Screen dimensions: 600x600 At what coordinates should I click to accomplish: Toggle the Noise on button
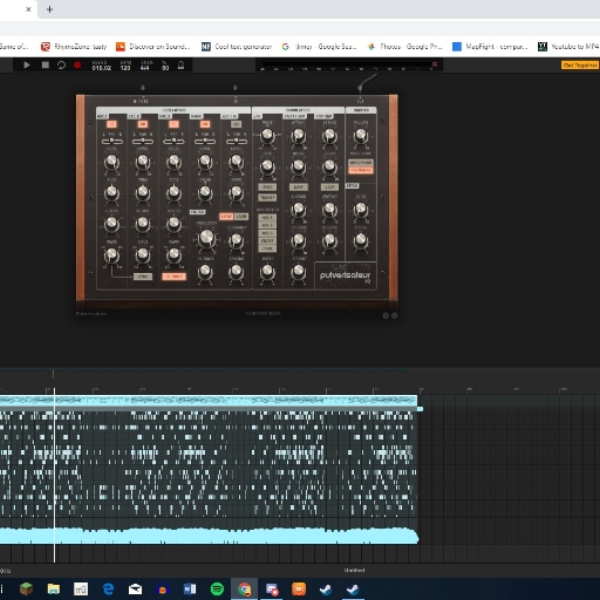click(205, 124)
